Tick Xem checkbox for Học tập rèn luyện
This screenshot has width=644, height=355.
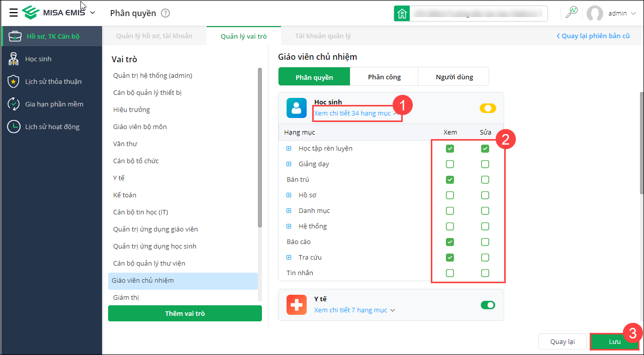click(x=450, y=149)
